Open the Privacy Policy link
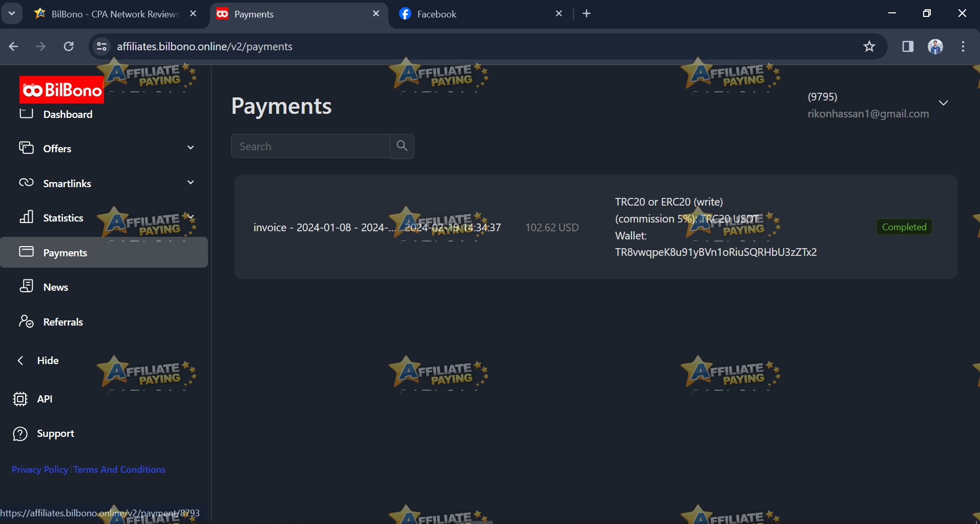The height and width of the screenshot is (524, 980). pyautogui.click(x=40, y=470)
